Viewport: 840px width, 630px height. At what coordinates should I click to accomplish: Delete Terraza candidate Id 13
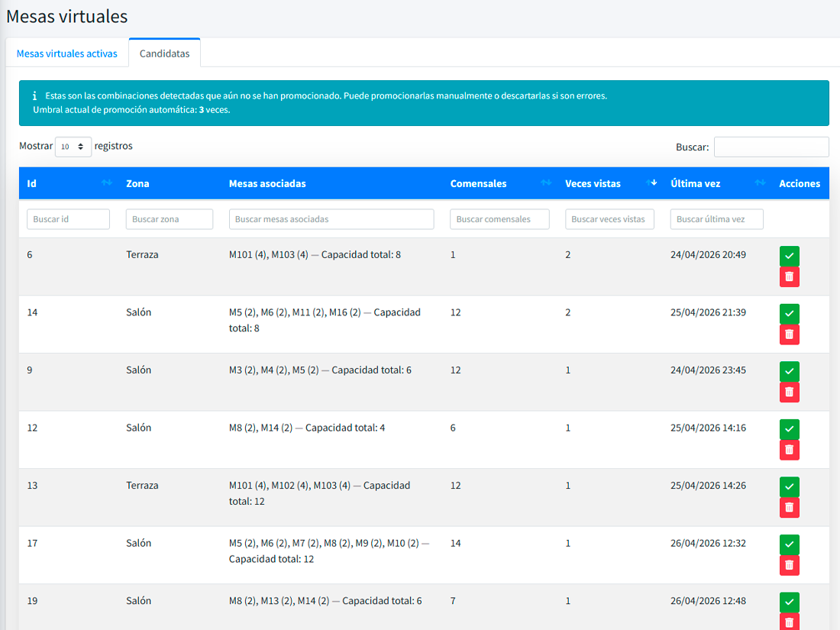(789, 508)
